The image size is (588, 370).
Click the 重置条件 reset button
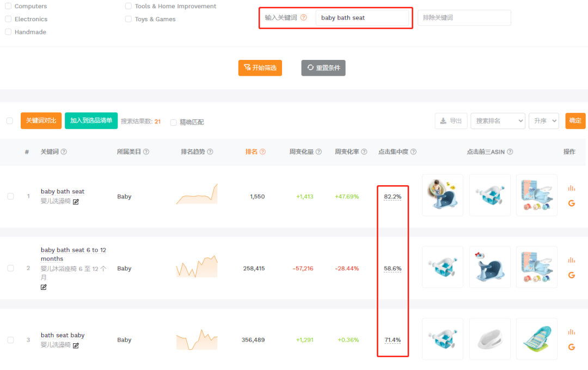pyautogui.click(x=323, y=68)
